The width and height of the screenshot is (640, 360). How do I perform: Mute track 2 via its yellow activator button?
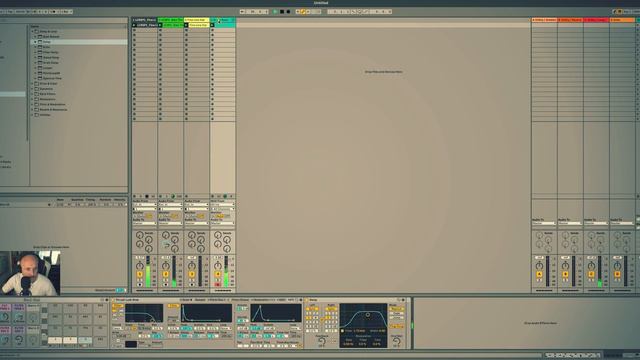click(x=166, y=274)
